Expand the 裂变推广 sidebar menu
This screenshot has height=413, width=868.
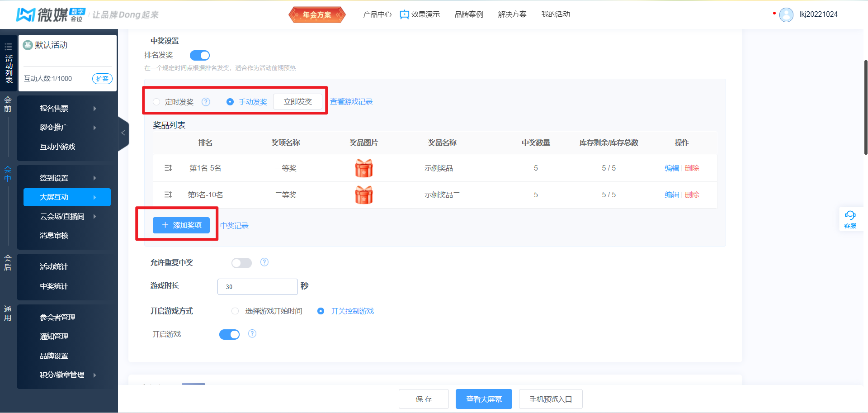point(67,128)
